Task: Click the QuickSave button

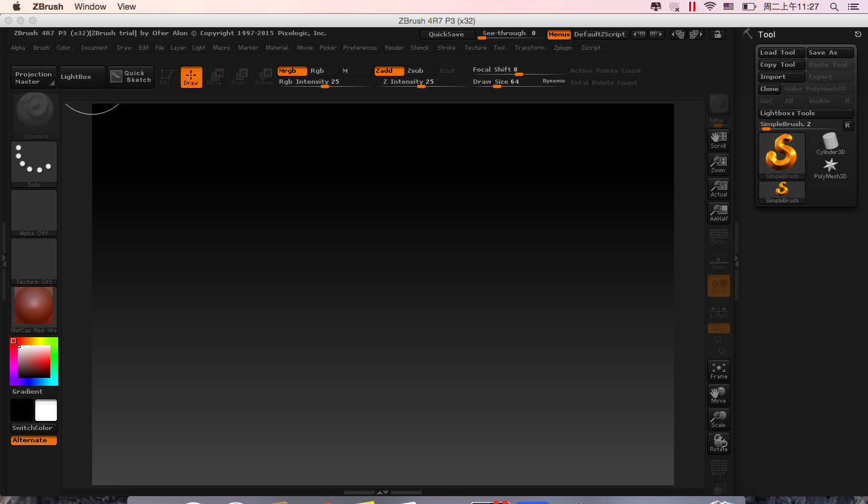Action: (447, 35)
